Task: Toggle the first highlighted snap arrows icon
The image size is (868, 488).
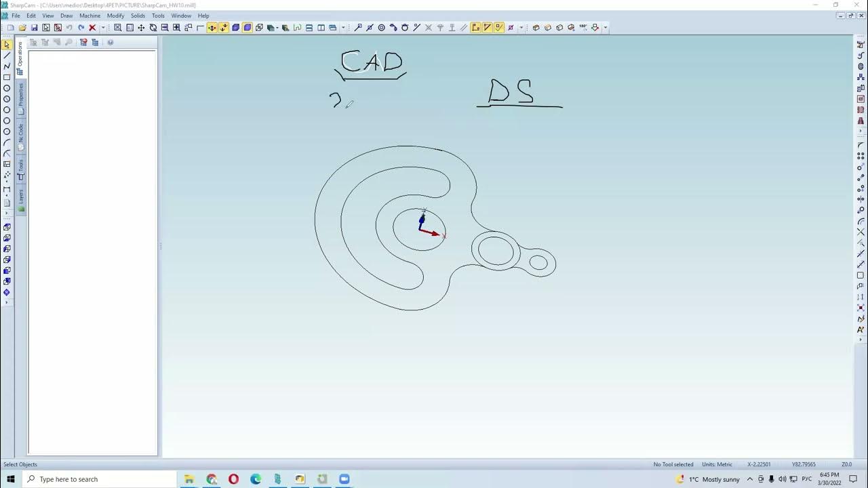Action: point(212,28)
